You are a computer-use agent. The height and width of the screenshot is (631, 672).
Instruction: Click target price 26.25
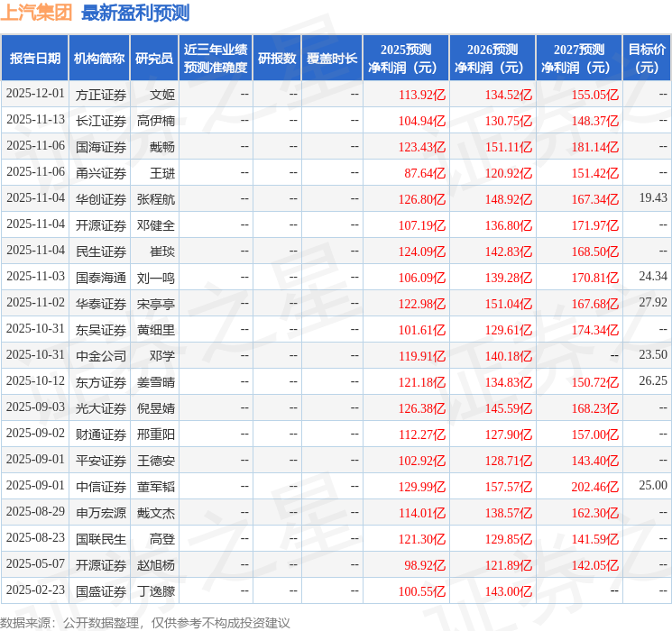coord(653,380)
